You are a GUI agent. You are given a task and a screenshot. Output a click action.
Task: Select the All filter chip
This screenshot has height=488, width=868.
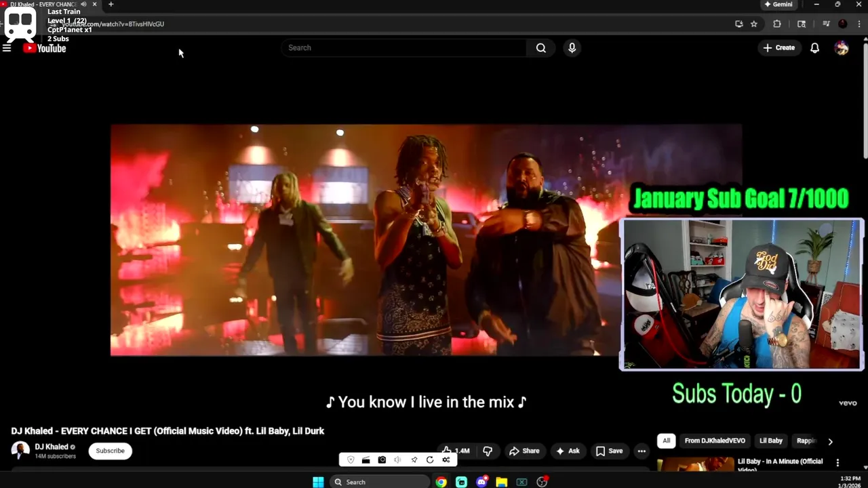666,441
